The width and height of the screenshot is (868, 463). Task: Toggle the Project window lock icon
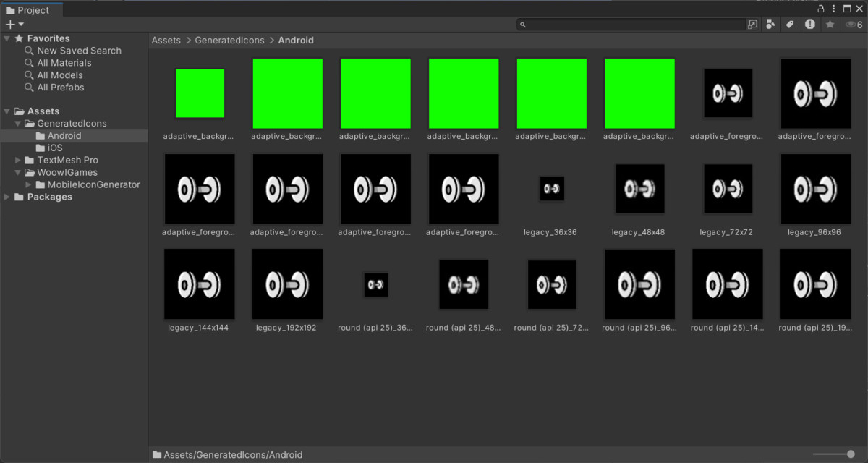(x=821, y=9)
